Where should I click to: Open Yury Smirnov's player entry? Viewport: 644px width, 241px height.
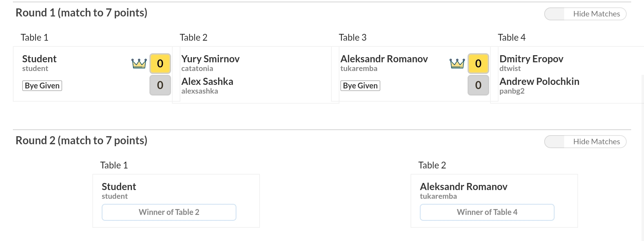pos(210,63)
